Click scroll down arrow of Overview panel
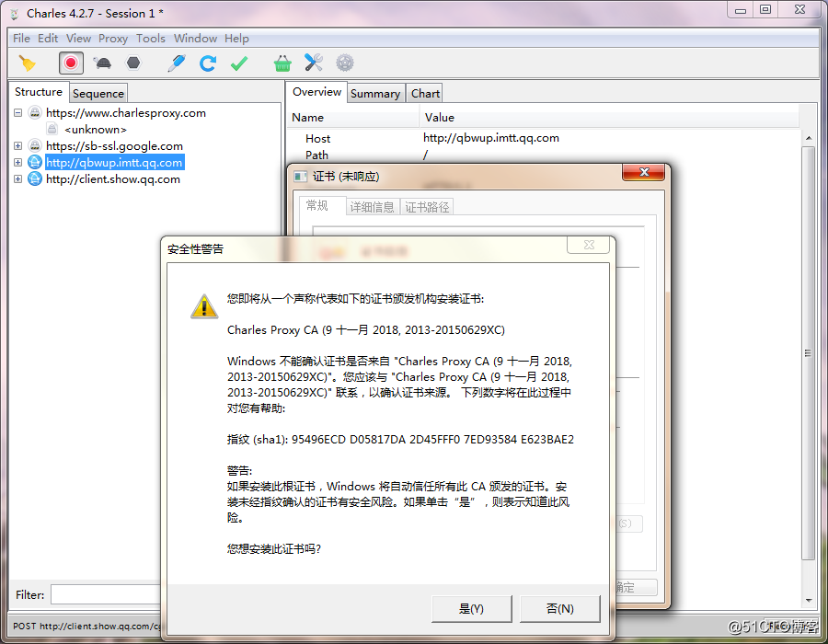The width and height of the screenshot is (828, 644). click(809, 601)
